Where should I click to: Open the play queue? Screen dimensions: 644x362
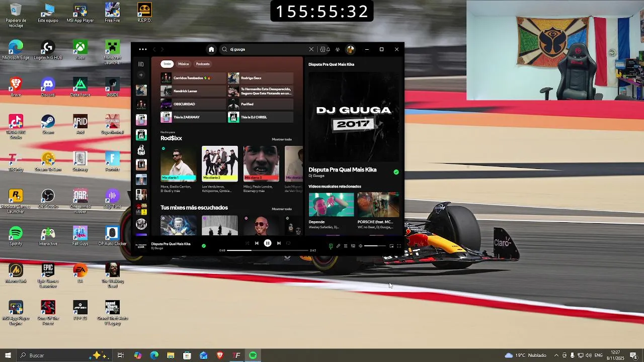click(x=346, y=246)
